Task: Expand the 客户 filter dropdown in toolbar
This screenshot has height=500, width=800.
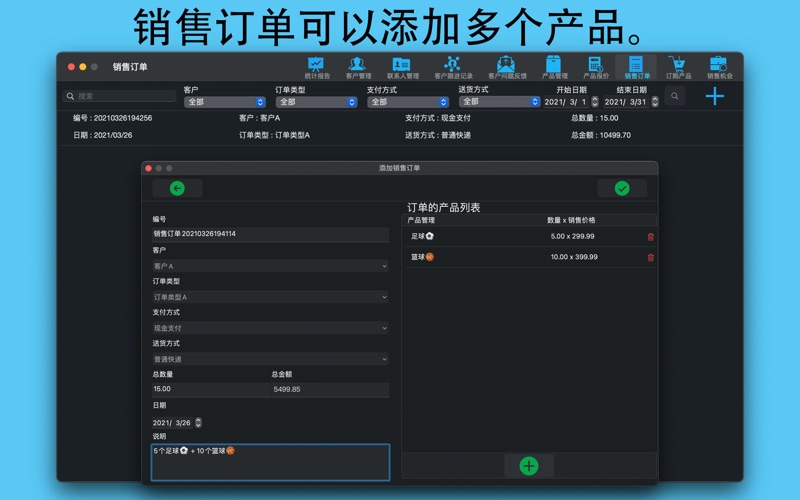Action: click(x=225, y=102)
